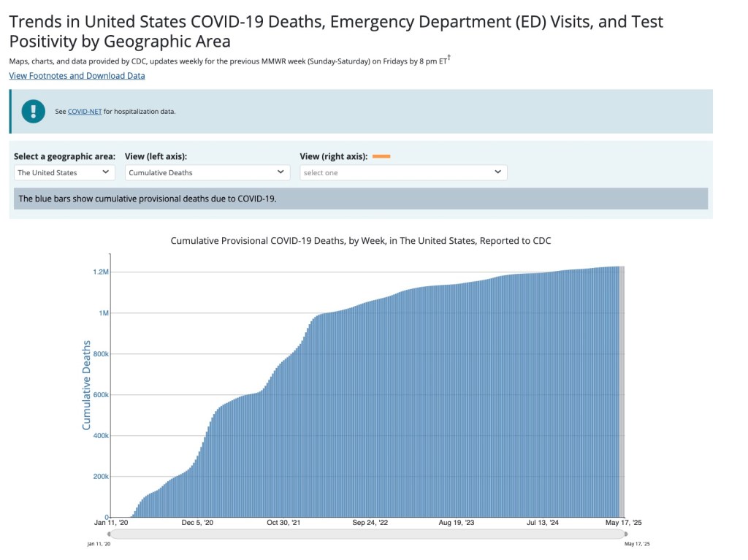748x560 pixels.
Task: Open View Footnotes and Download Data
Action: click(77, 76)
